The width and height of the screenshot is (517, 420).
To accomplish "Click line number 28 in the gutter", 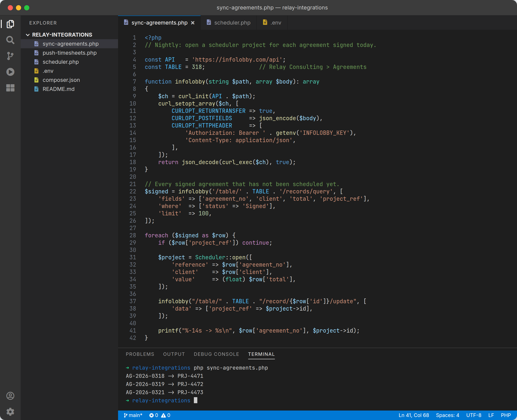I will tap(133, 235).
